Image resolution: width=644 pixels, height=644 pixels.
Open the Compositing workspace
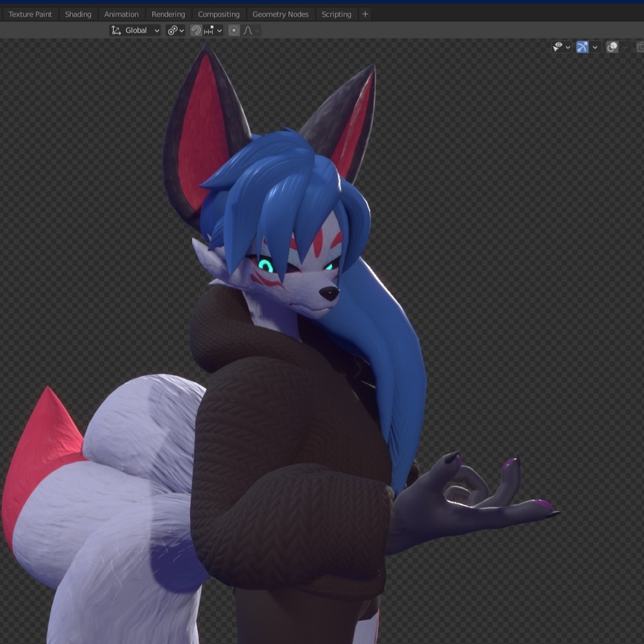pos(219,14)
